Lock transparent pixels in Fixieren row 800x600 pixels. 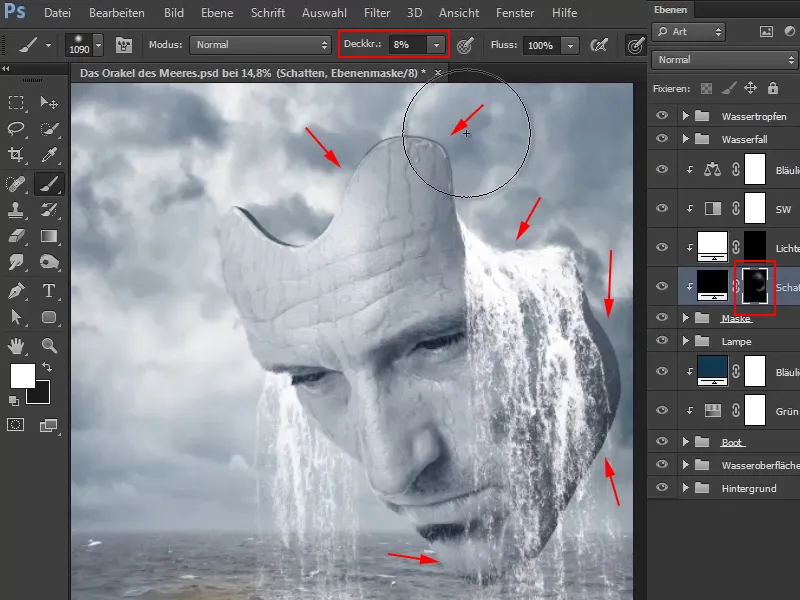coord(706,88)
